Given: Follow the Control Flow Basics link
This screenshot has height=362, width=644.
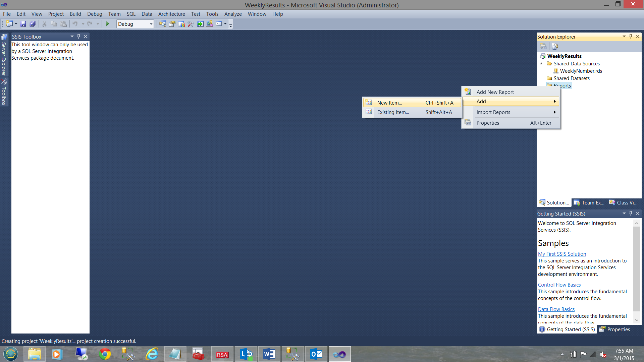Looking at the screenshot, I should [559, 285].
